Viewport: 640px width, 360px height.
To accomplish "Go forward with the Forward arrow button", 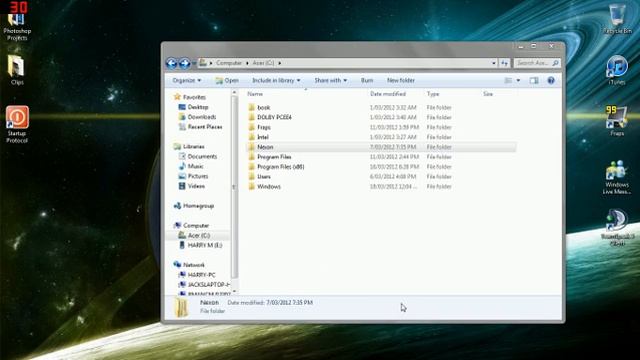I will pyautogui.click(x=184, y=63).
